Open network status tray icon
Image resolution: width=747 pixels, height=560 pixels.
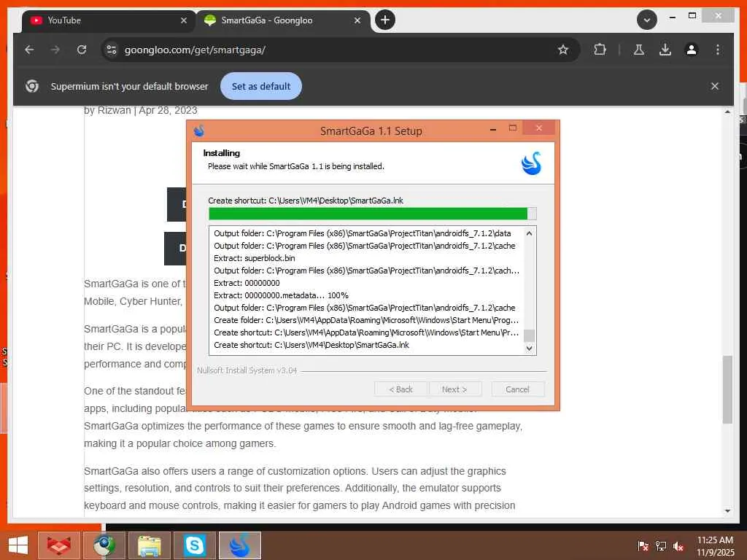tap(661, 545)
